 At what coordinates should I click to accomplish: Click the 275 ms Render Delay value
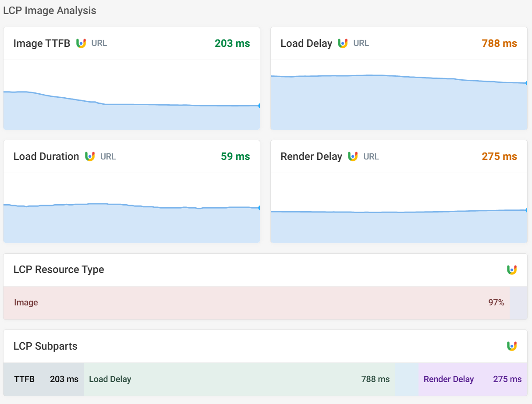click(499, 156)
